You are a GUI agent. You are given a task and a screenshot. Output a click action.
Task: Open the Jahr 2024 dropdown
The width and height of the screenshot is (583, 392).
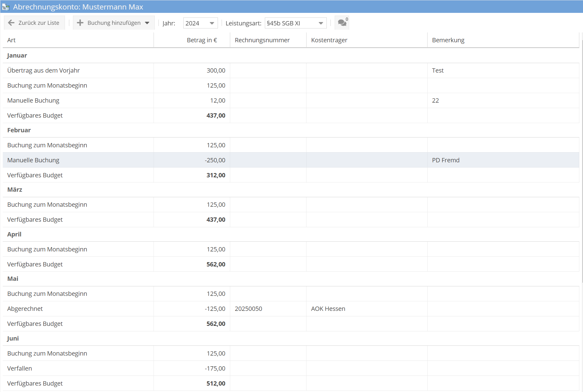200,23
